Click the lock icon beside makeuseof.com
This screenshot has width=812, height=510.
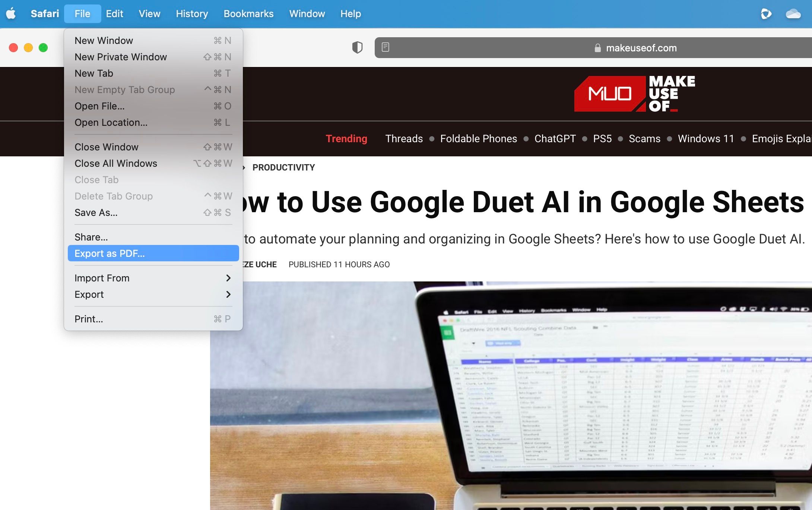(x=597, y=48)
